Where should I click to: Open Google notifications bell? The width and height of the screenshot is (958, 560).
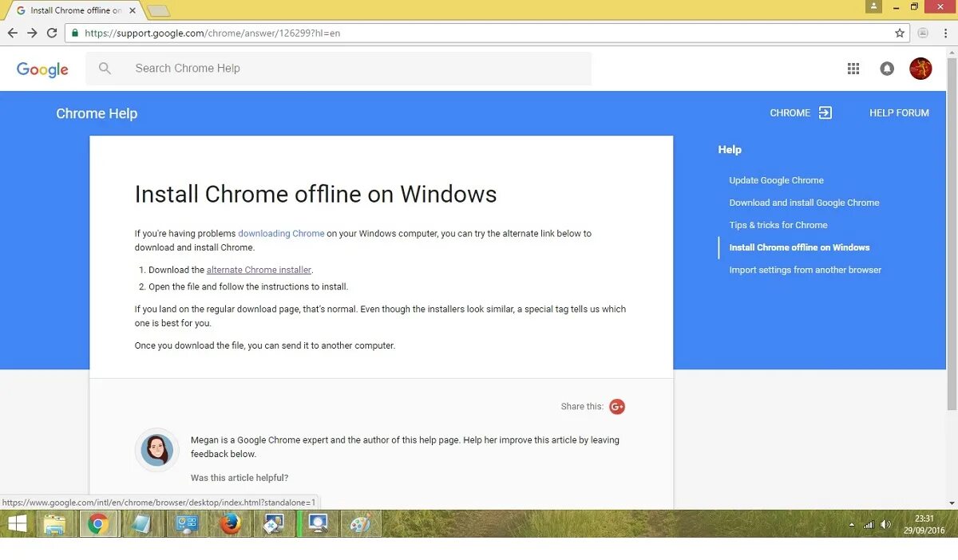coord(887,69)
